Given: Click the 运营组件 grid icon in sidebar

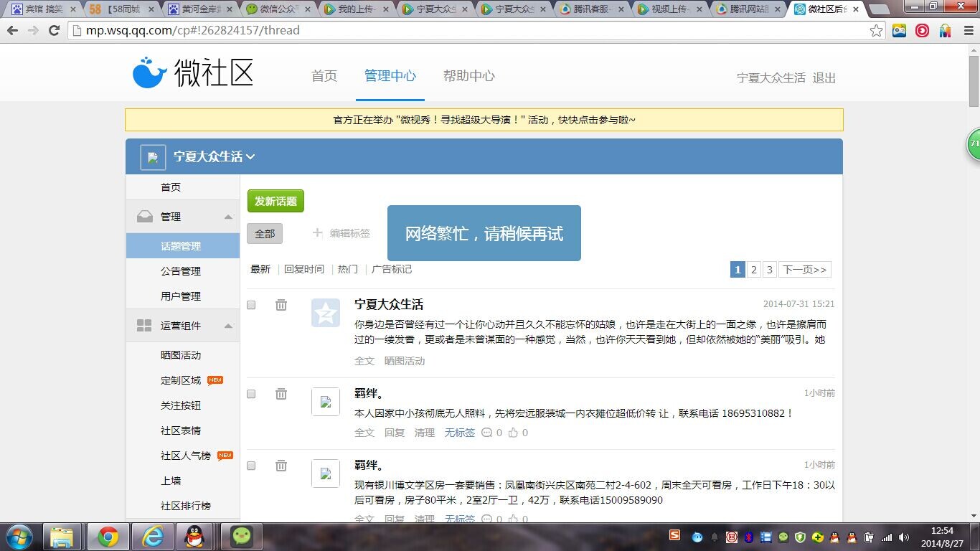Looking at the screenshot, I should pyautogui.click(x=144, y=326).
